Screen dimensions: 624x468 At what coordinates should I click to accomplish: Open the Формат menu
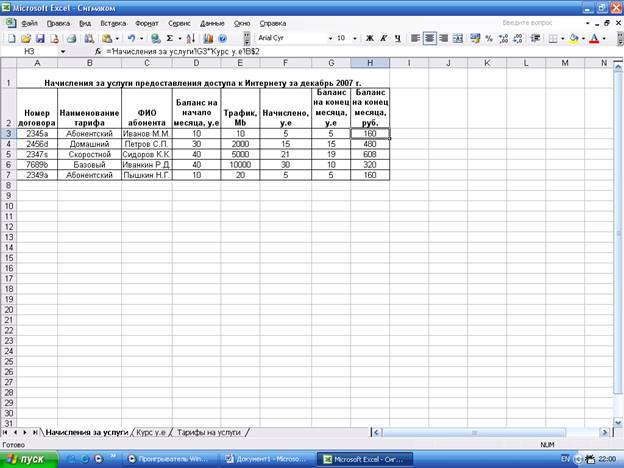tap(146, 21)
